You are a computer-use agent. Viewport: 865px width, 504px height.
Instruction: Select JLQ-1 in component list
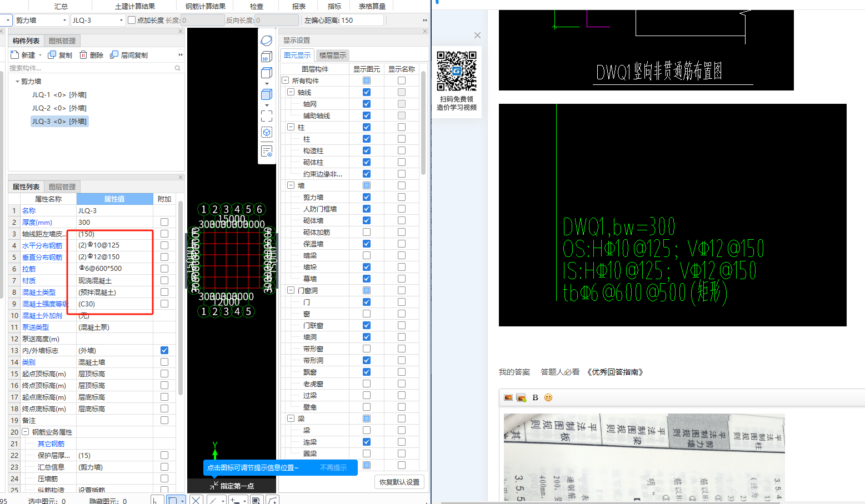(x=59, y=95)
